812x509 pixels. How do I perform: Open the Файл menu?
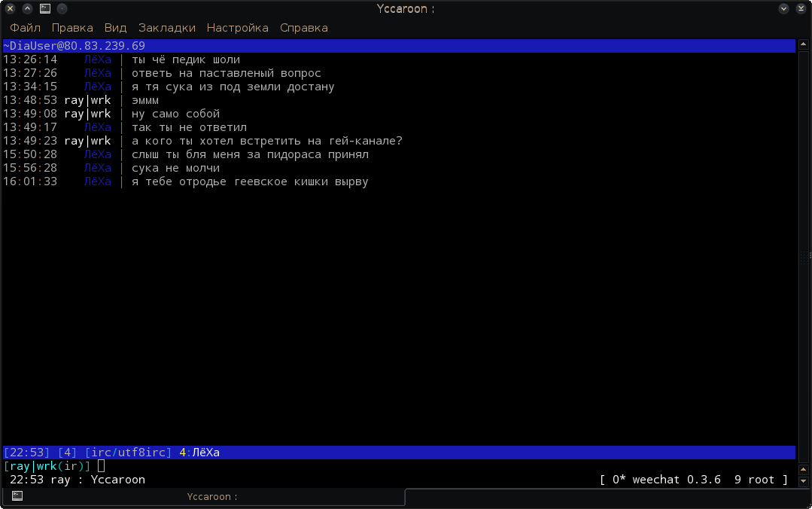click(25, 28)
